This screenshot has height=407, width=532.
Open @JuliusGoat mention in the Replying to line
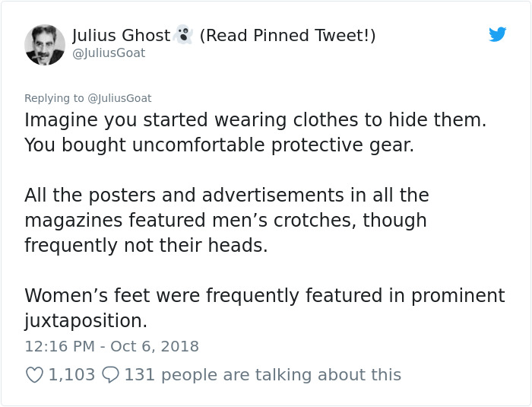click(x=120, y=98)
